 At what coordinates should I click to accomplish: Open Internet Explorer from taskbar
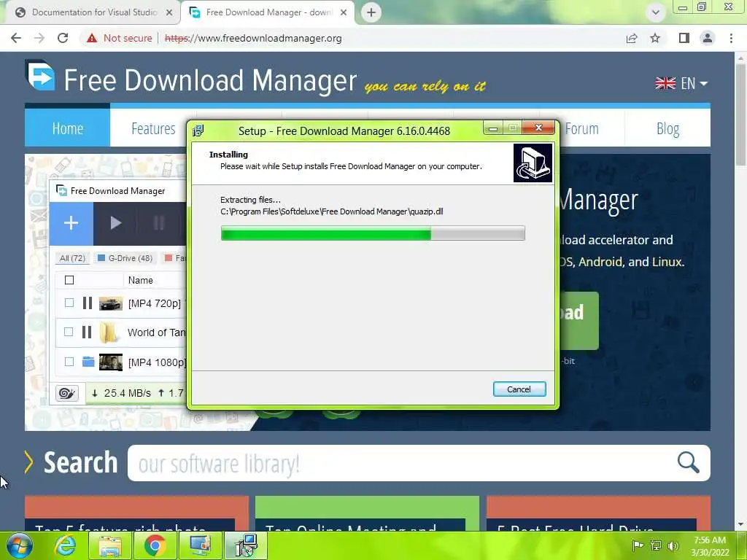[x=65, y=545]
